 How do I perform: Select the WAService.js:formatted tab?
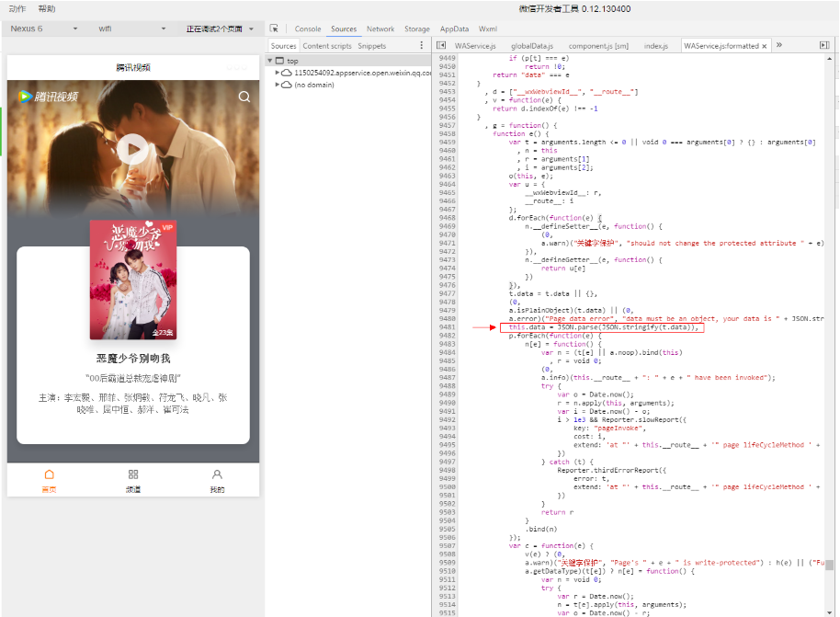721,46
